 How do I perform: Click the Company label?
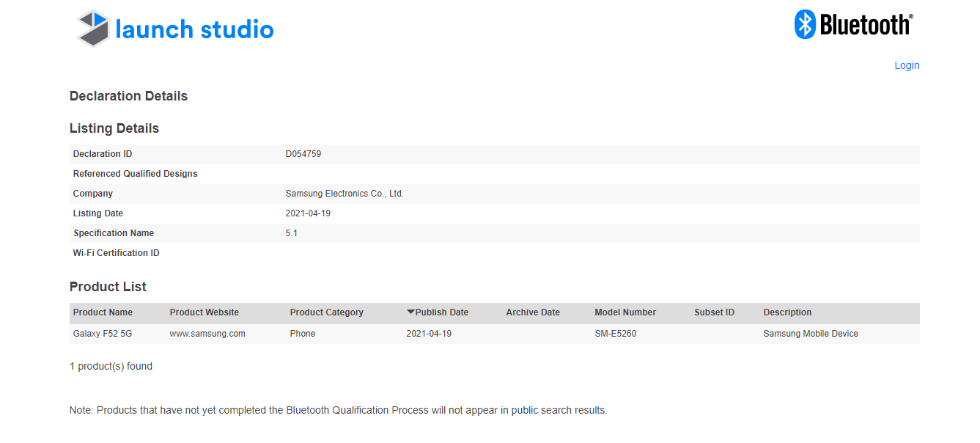93,194
